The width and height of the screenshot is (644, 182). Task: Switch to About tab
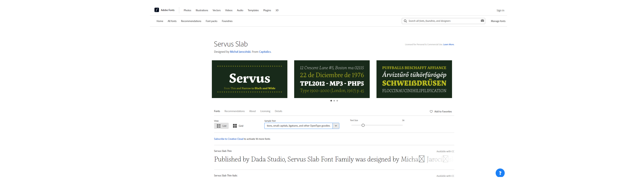(x=252, y=111)
